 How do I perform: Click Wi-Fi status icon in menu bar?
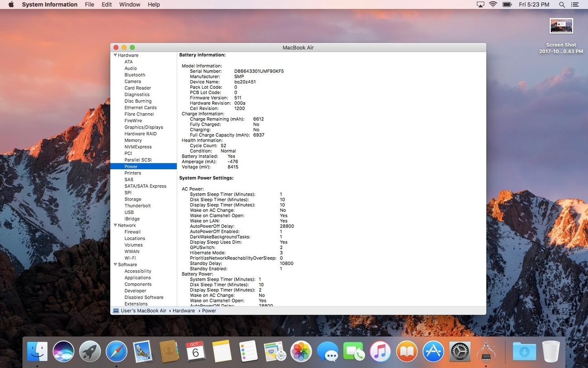coord(493,5)
